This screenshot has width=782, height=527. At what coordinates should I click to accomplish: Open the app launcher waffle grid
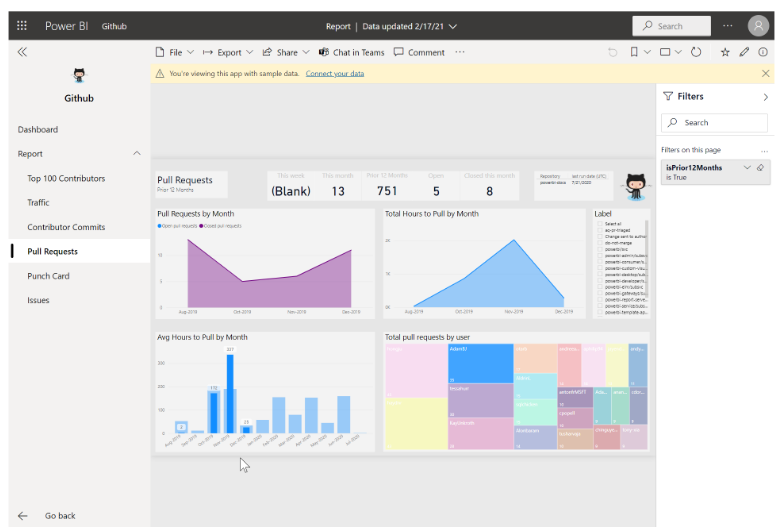pyautogui.click(x=21, y=25)
